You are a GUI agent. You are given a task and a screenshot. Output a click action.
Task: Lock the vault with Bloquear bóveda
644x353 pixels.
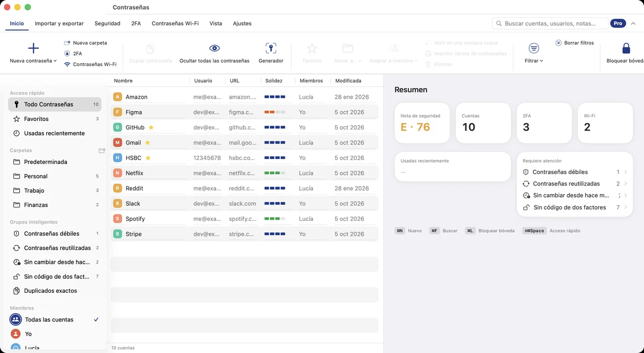point(626,53)
